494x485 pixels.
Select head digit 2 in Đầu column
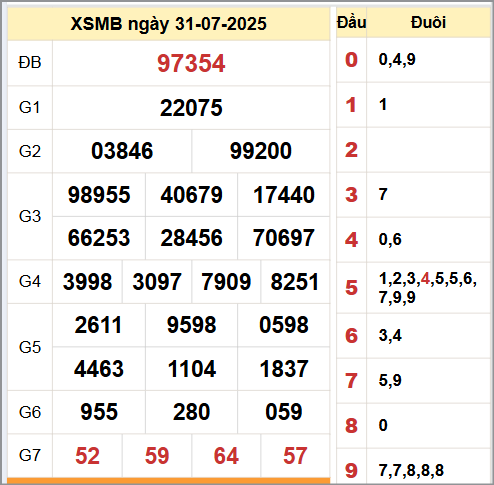tap(351, 150)
